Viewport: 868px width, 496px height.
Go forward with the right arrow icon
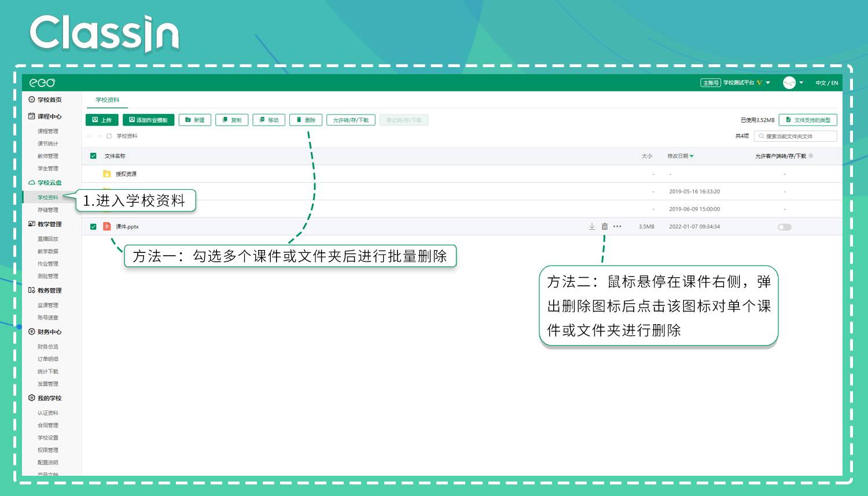[98, 136]
